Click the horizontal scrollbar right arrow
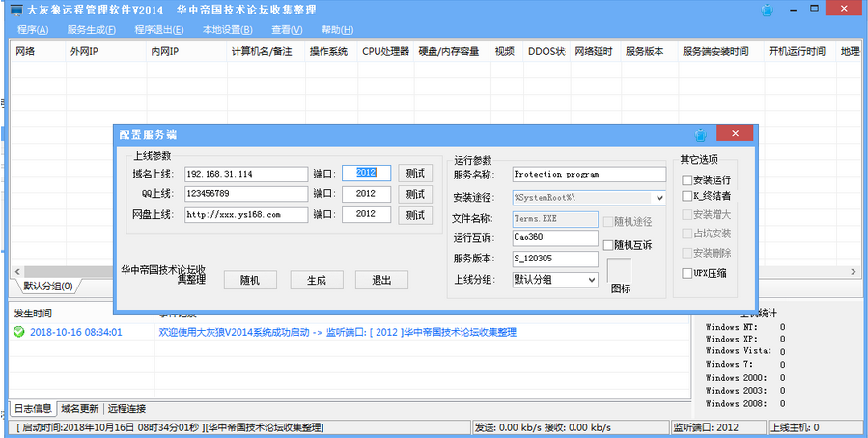The height and width of the screenshot is (438, 868). coord(853,272)
